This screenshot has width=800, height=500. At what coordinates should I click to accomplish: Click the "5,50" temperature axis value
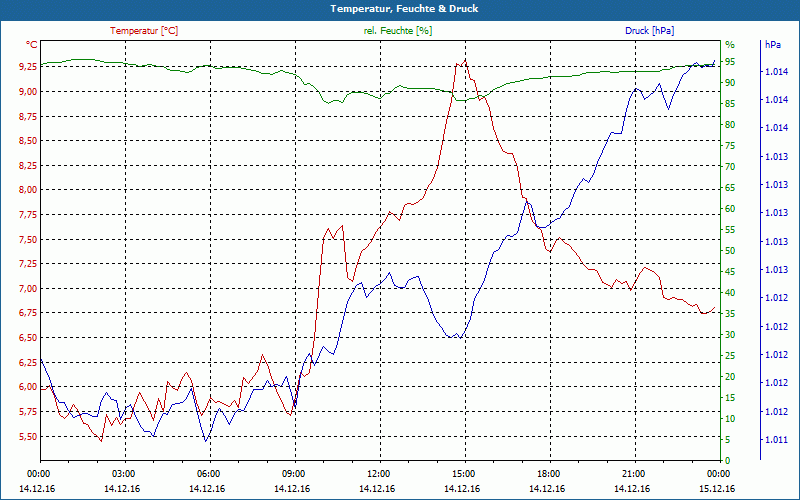pos(28,436)
